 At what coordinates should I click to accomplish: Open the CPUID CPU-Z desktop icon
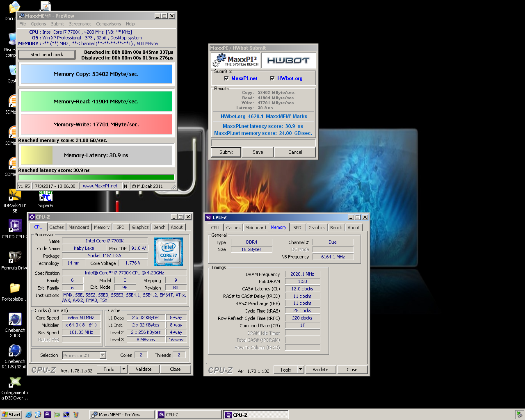point(15,229)
